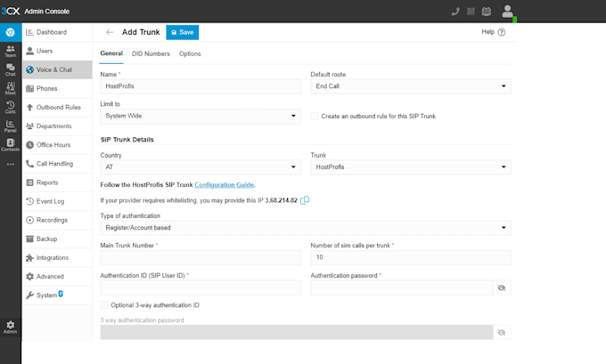Image resolution: width=606 pixels, height=364 pixels.
Task: Toggle visibility of 3 way authentication password
Action: pyautogui.click(x=502, y=332)
